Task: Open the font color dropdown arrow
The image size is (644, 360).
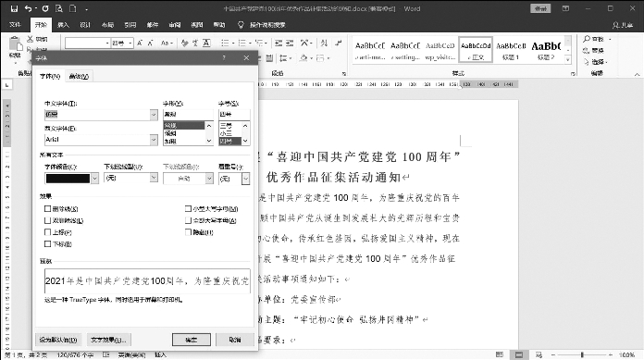Action: (x=95, y=179)
